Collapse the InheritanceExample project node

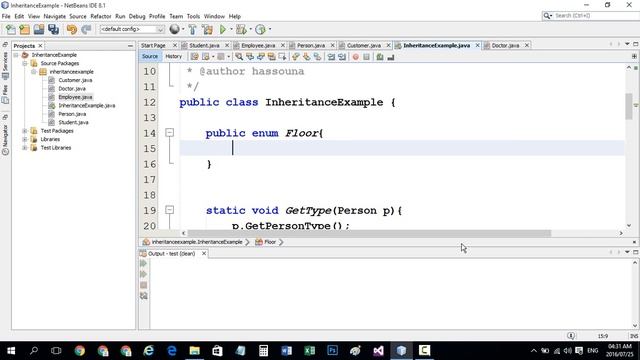point(16,55)
